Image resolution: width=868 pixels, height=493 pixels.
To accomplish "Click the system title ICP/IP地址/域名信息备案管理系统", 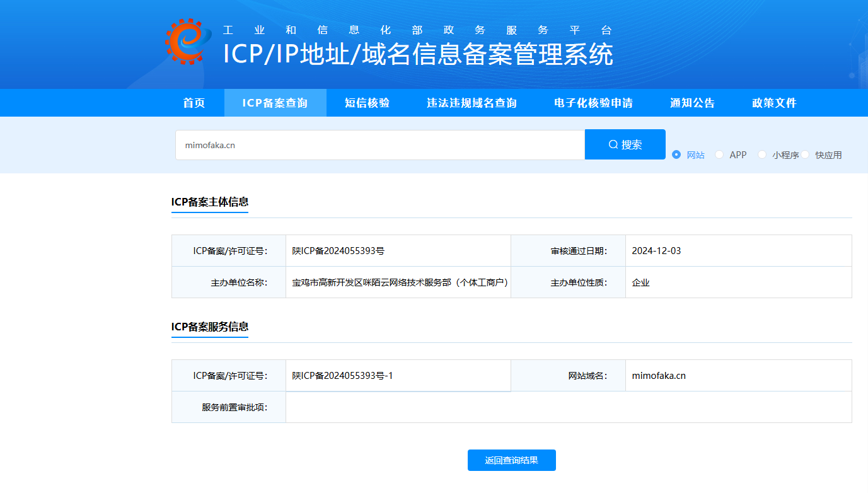I will coord(418,54).
